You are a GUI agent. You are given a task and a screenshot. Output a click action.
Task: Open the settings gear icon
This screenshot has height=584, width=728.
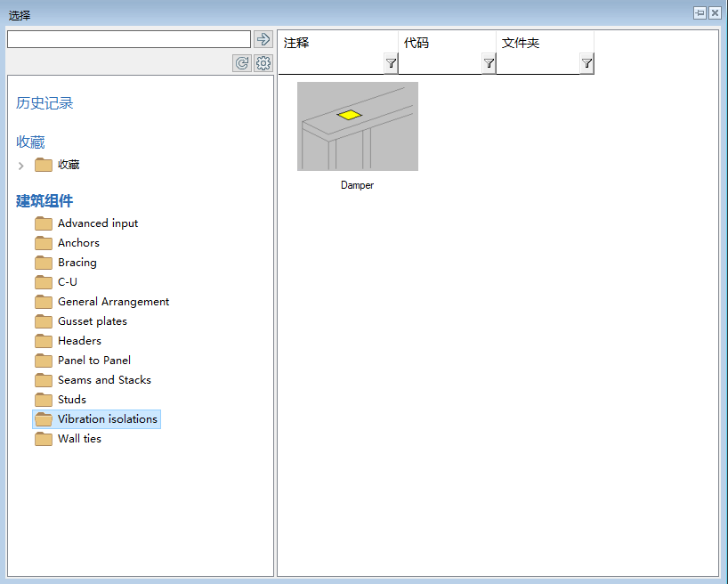pos(263,62)
